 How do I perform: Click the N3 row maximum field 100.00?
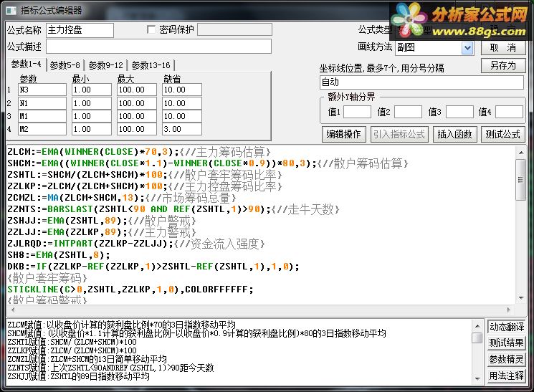pyautogui.click(x=137, y=90)
